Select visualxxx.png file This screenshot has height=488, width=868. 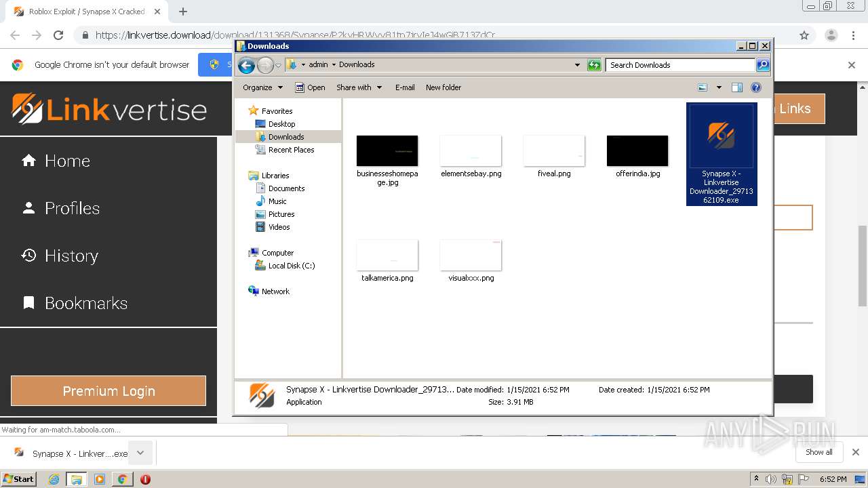(x=471, y=262)
